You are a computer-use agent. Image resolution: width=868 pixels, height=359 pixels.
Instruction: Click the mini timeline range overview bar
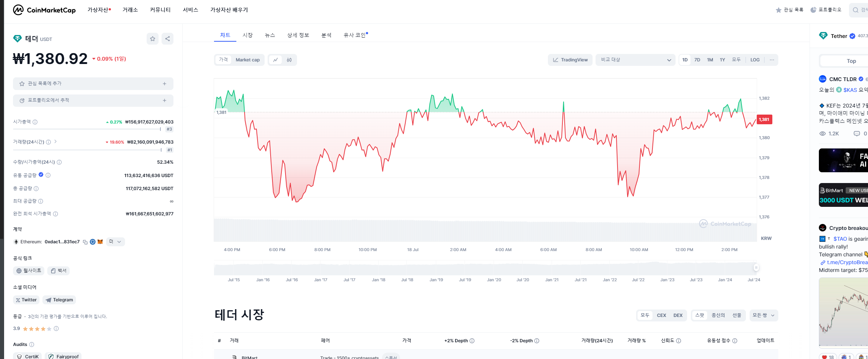pos(485,268)
